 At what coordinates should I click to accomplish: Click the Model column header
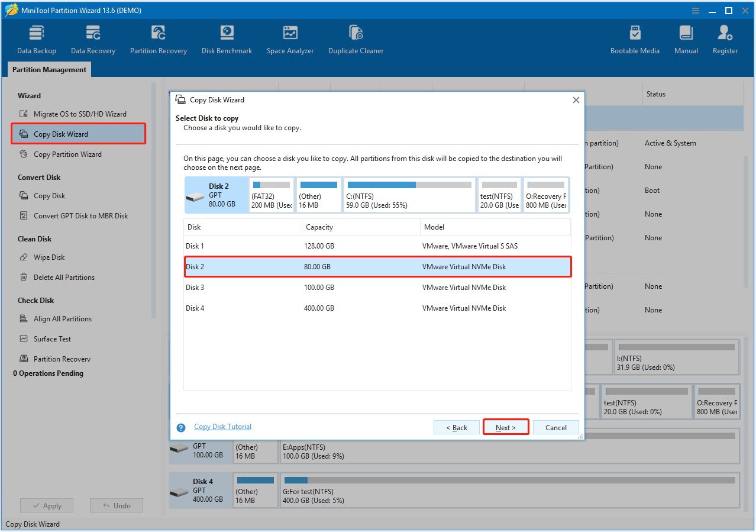coord(496,227)
